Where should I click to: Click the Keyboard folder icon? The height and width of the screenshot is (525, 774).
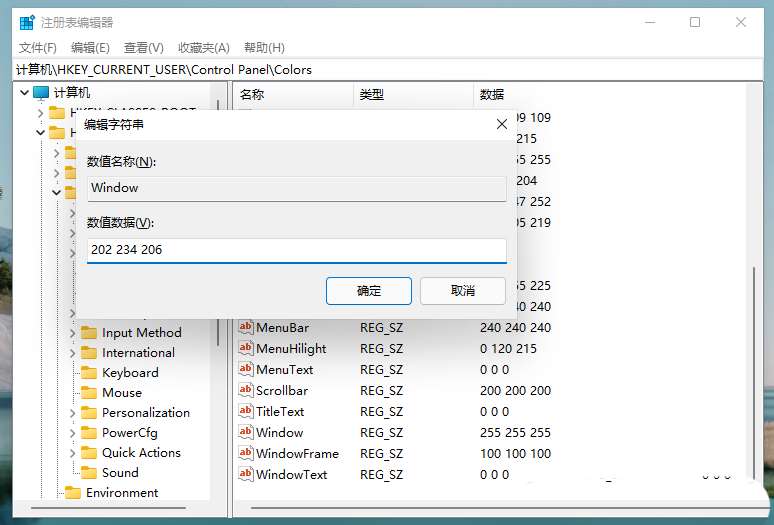89,373
